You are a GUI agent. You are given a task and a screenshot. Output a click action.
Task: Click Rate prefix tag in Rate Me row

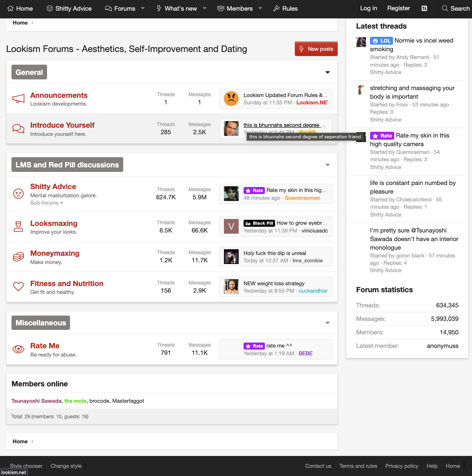(254, 346)
